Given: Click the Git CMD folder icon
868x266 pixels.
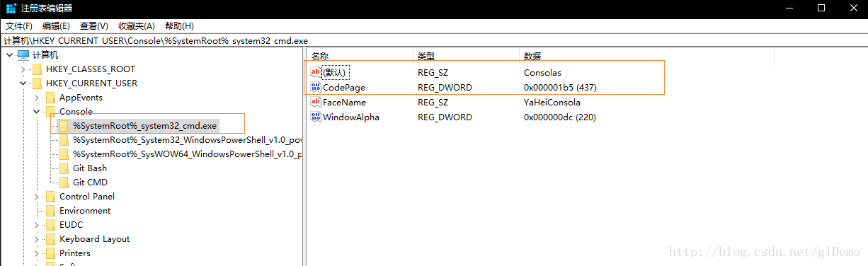Looking at the screenshot, I should (x=64, y=183).
